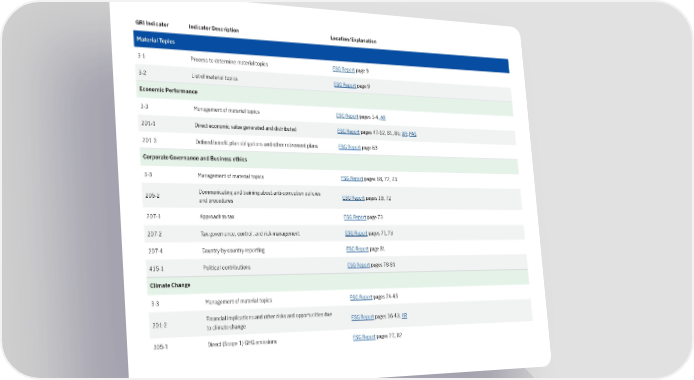Open ESG Report link for anti-corruption training row
This screenshot has height=380, width=694.
point(353,198)
